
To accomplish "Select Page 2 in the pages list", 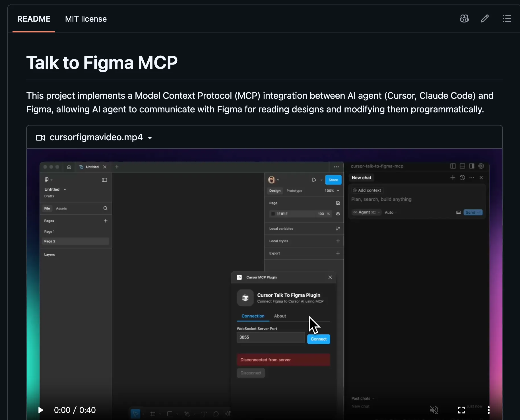I will point(75,241).
